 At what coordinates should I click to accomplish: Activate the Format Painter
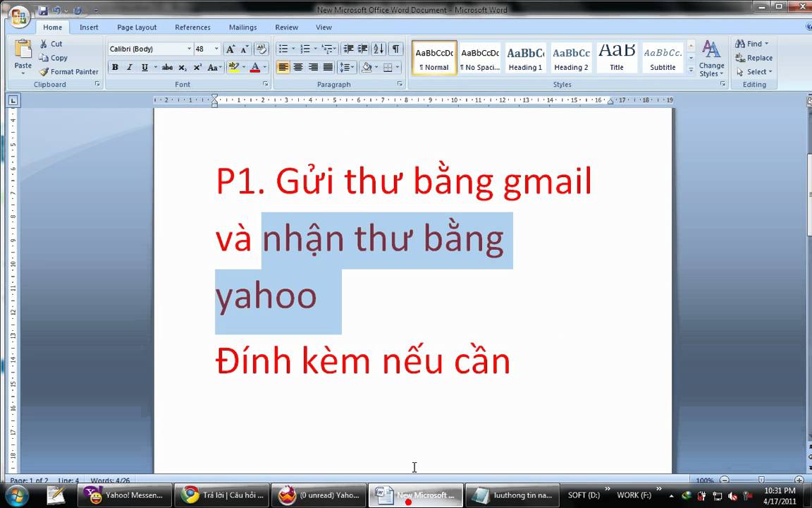(69, 71)
